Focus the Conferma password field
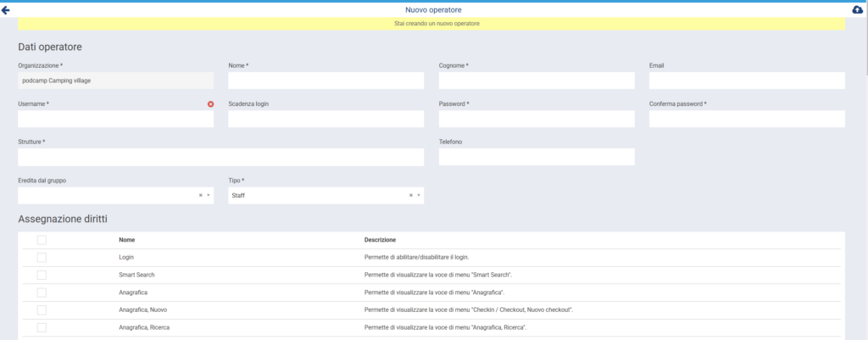 [x=747, y=119]
